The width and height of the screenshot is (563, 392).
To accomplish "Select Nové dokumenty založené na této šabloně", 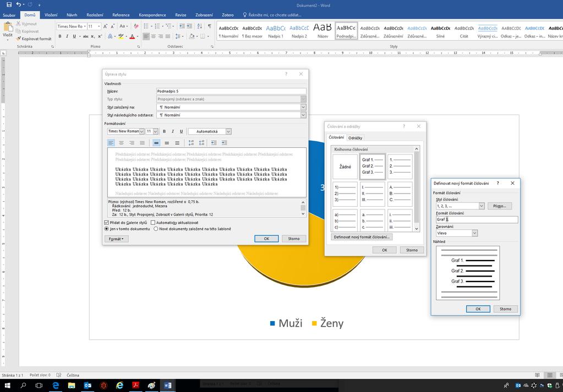I will click(156, 229).
